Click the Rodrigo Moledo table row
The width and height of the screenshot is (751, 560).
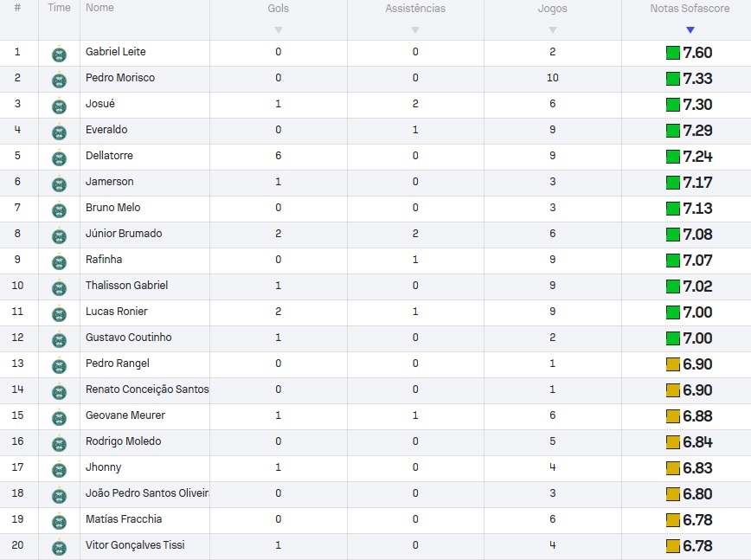point(375,442)
